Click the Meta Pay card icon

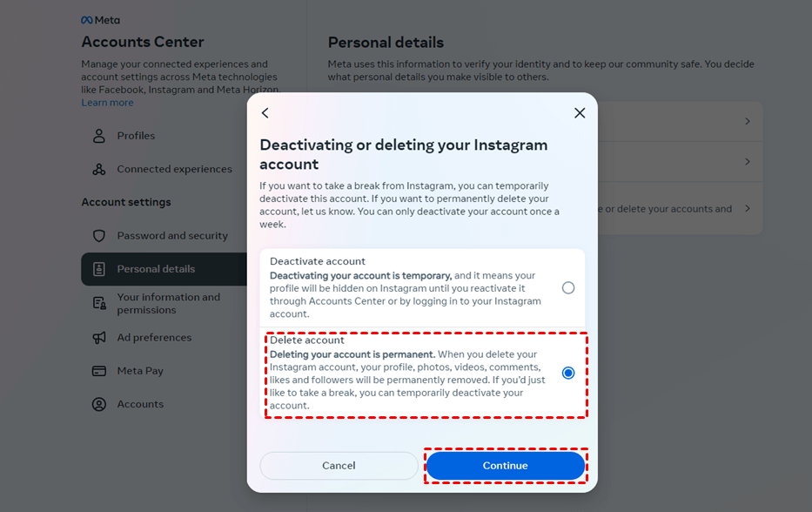[99, 371]
